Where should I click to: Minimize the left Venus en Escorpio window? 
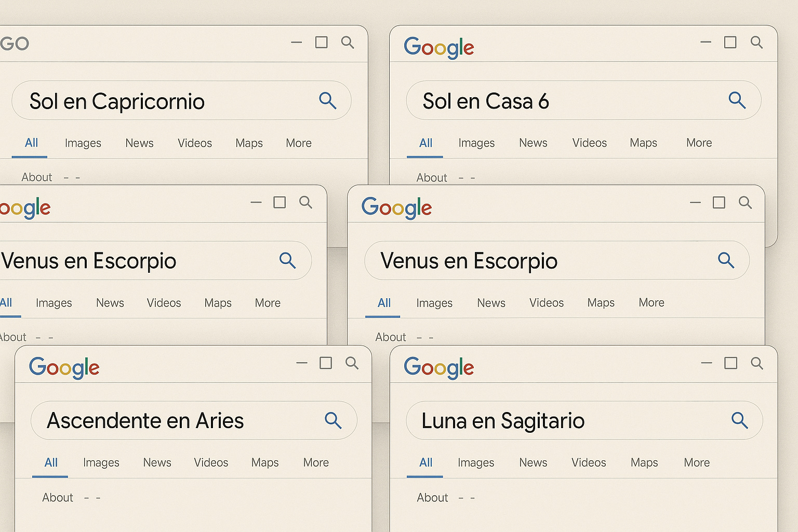[256, 202]
